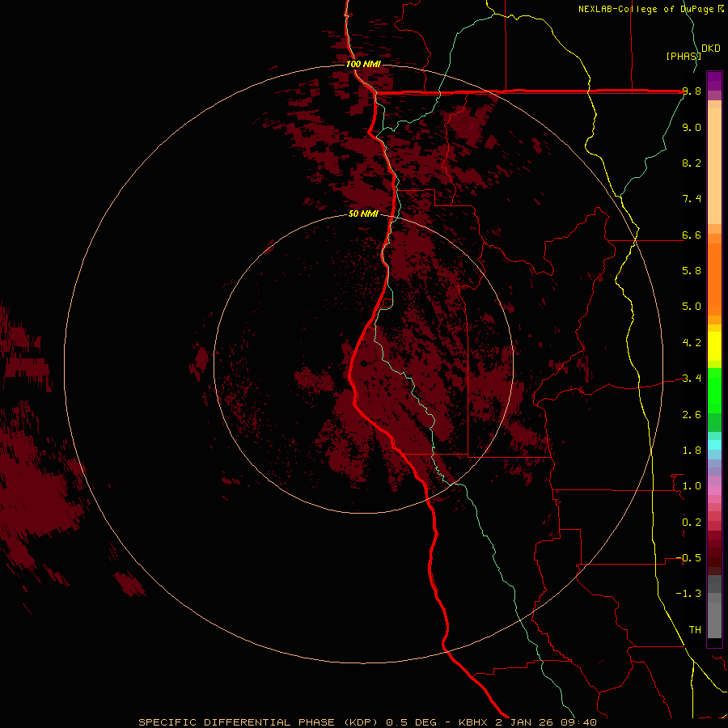Image resolution: width=728 pixels, height=728 pixels.
Task: Click the -1.3 legend value
Action: (x=689, y=594)
